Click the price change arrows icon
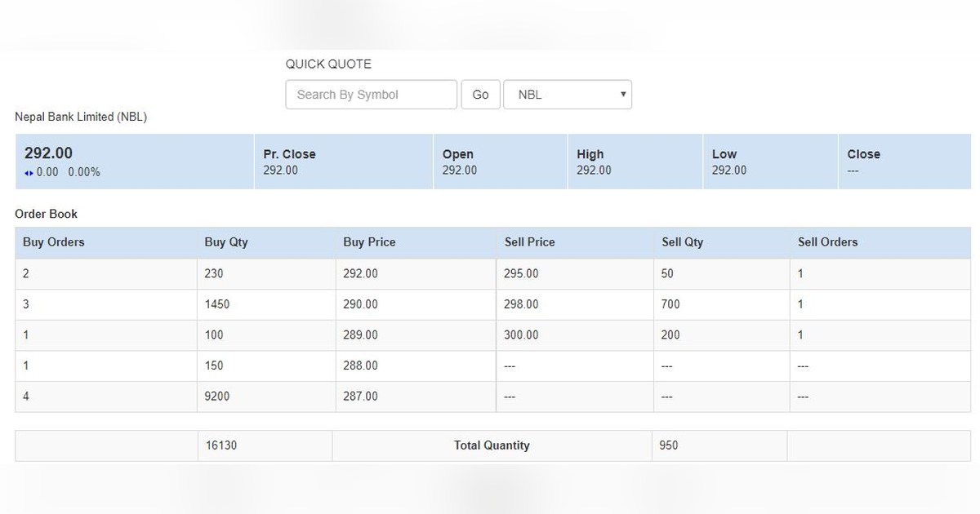 pyautogui.click(x=29, y=173)
